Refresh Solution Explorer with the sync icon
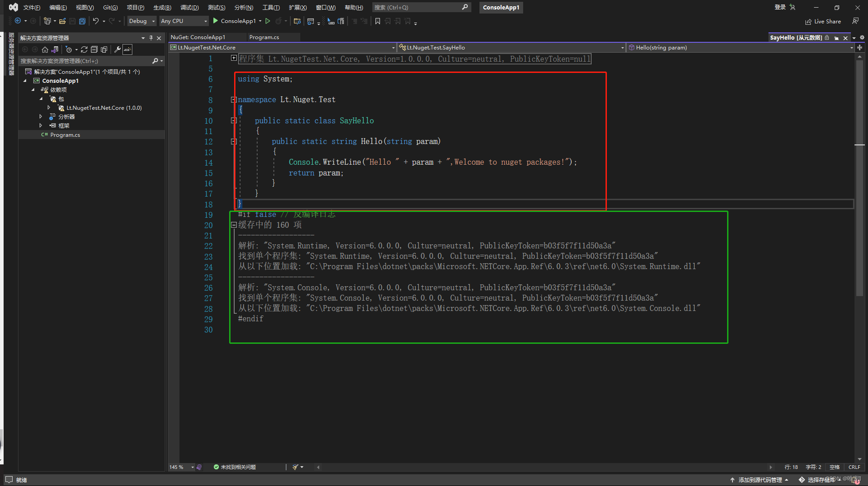Screen dimensions: 868x486 pyautogui.click(x=84, y=49)
